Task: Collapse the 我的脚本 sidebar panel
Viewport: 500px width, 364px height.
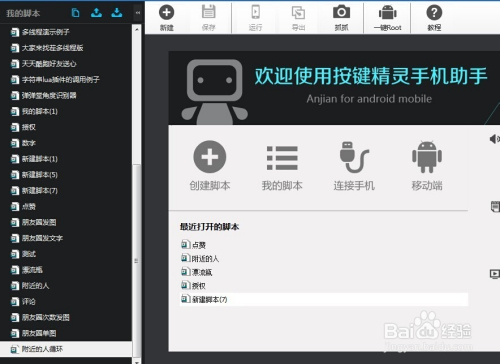Action: tap(138, 13)
